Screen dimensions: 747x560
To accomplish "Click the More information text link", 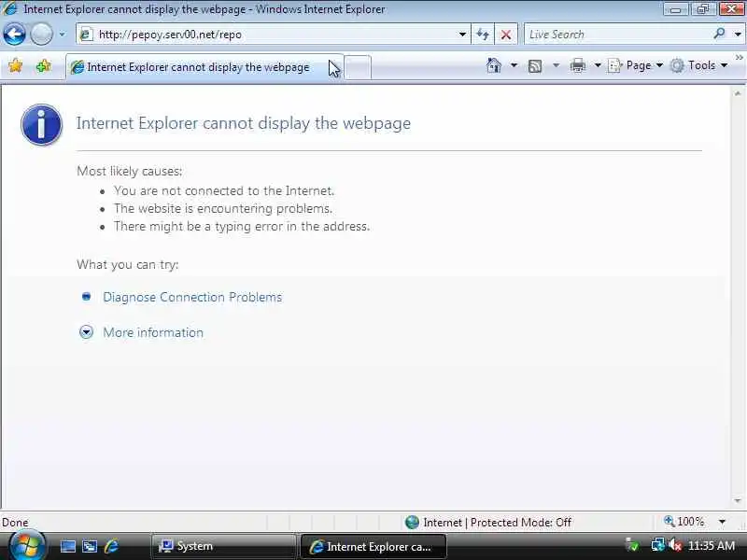I will pyautogui.click(x=153, y=332).
